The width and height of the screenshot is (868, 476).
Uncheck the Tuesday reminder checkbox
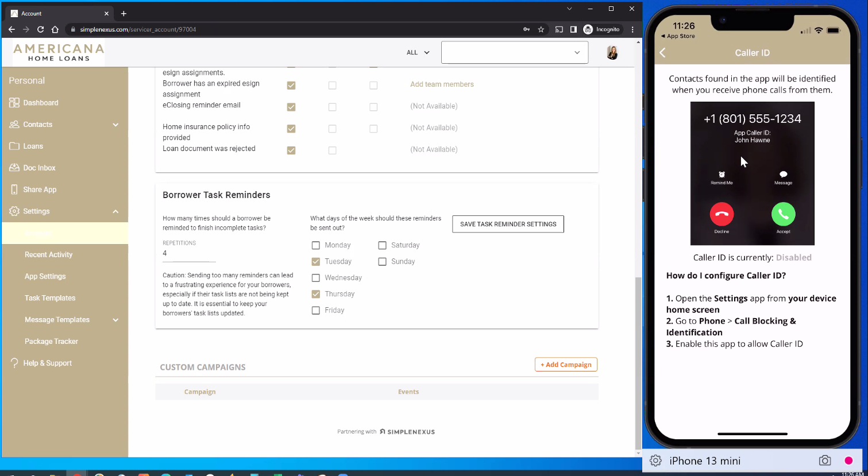315,261
